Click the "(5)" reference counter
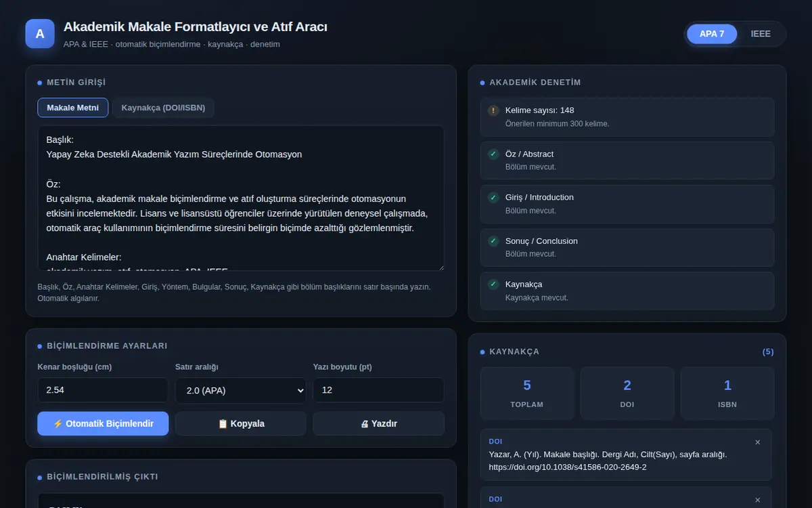Image resolution: width=812 pixels, height=508 pixels. point(768,352)
